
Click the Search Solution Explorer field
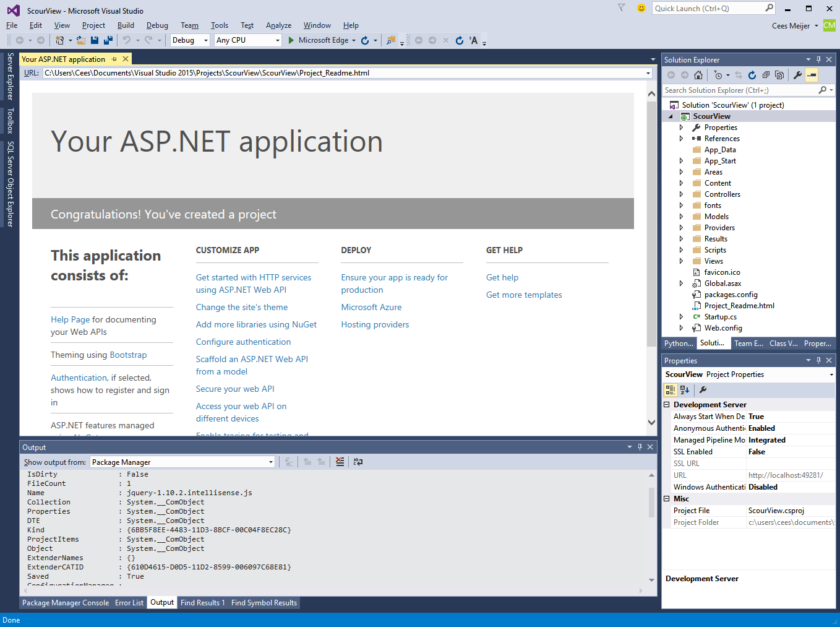click(x=740, y=90)
